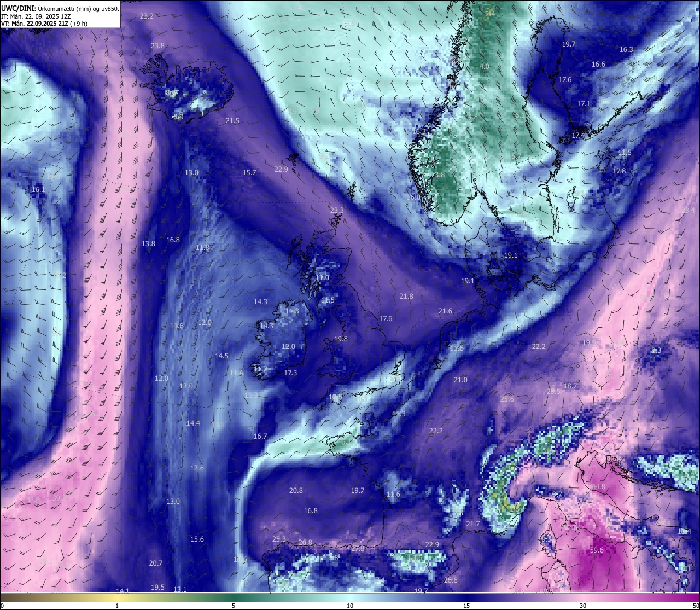The height and width of the screenshot is (610, 700).
Task: Click the 23.8 value above Iceland
Action: point(157,46)
